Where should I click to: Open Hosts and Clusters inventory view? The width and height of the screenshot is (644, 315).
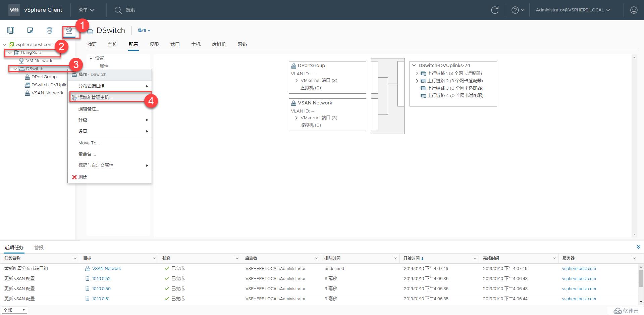click(11, 31)
